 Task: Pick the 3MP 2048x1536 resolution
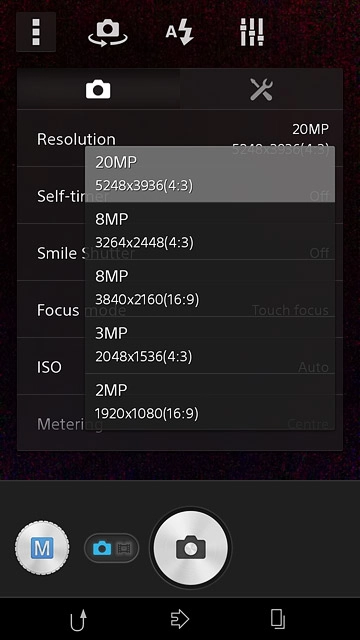click(x=210, y=345)
